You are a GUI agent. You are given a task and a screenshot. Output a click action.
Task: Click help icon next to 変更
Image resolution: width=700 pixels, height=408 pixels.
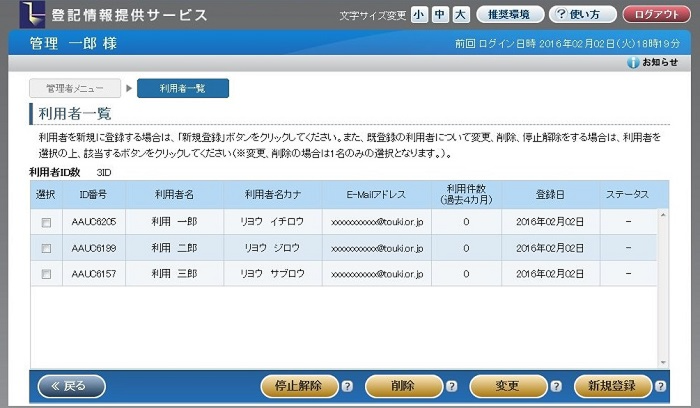pyautogui.click(x=556, y=386)
